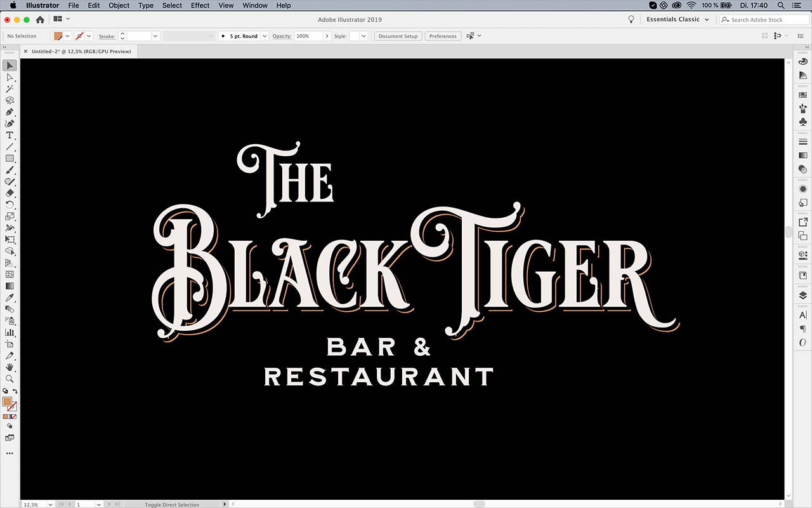Click the Document Setup button
This screenshot has height=508, width=812.
(x=398, y=36)
